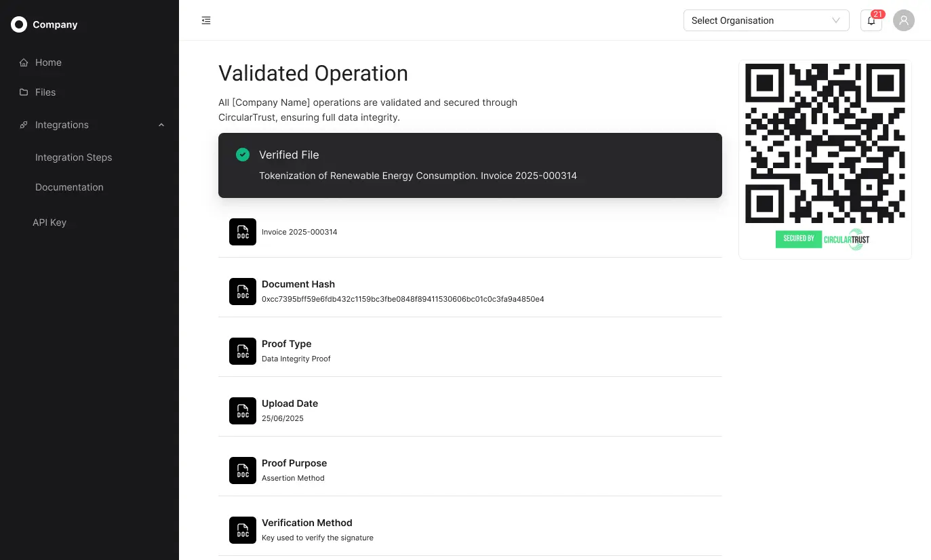Click the user profile avatar

(x=903, y=20)
